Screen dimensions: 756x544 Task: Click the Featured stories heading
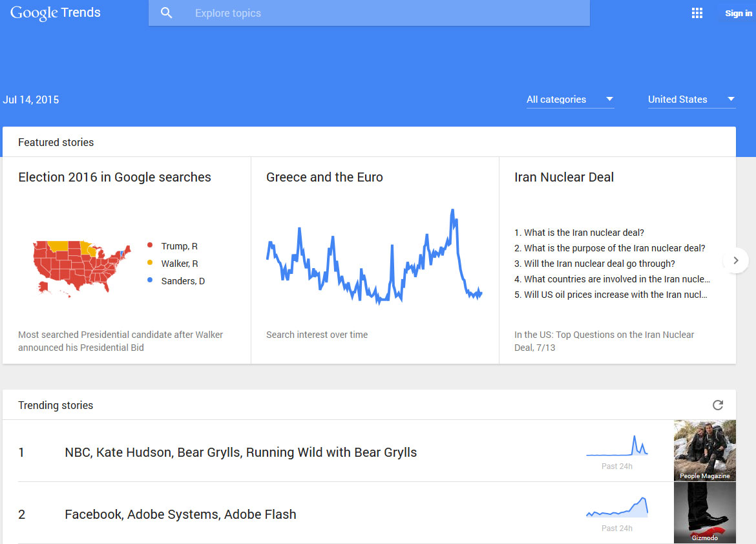[x=56, y=142]
